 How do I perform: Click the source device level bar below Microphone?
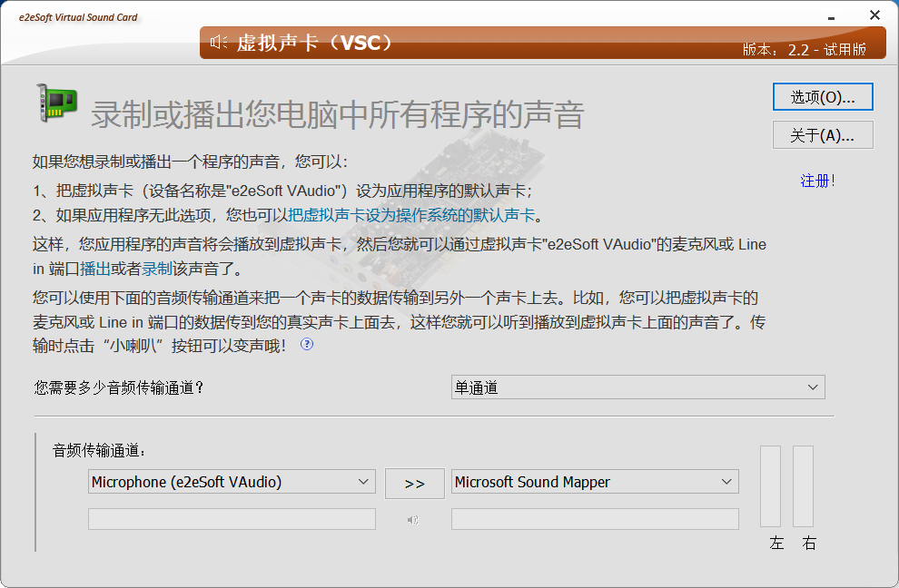click(232, 519)
